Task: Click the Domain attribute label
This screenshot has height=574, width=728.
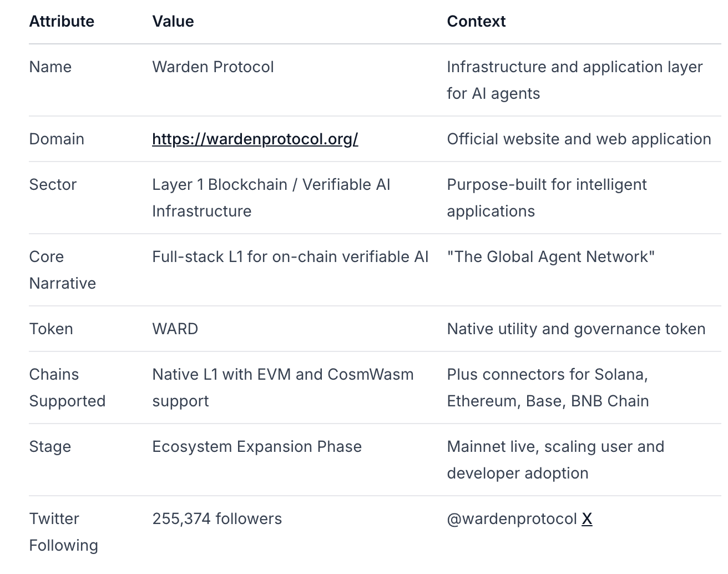Action: [57, 139]
